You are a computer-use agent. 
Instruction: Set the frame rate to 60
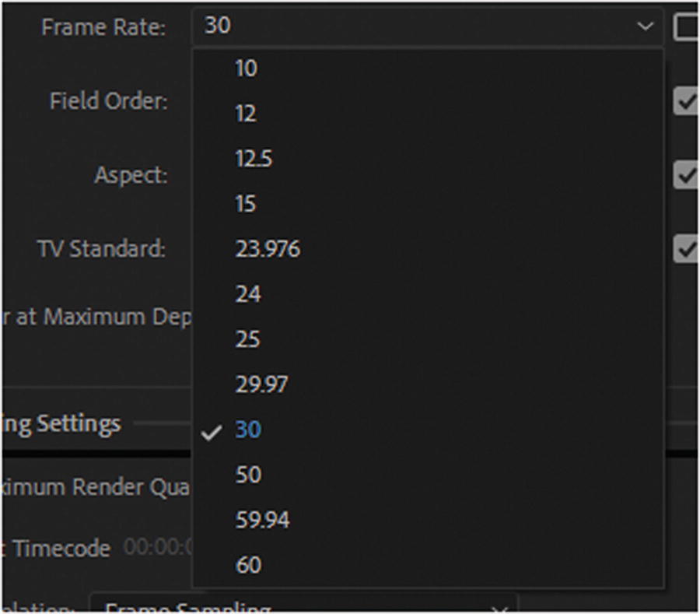248,565
